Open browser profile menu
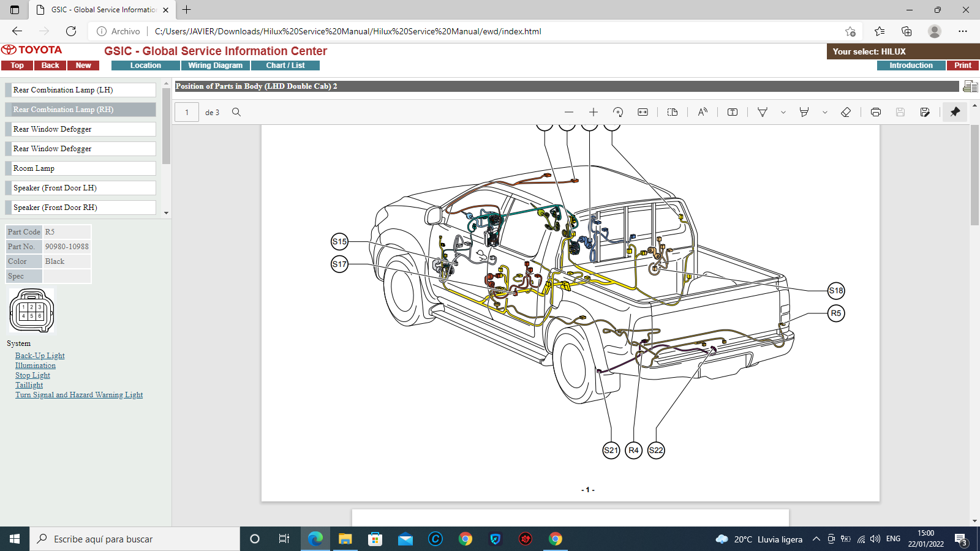 [x=935, y=31]
